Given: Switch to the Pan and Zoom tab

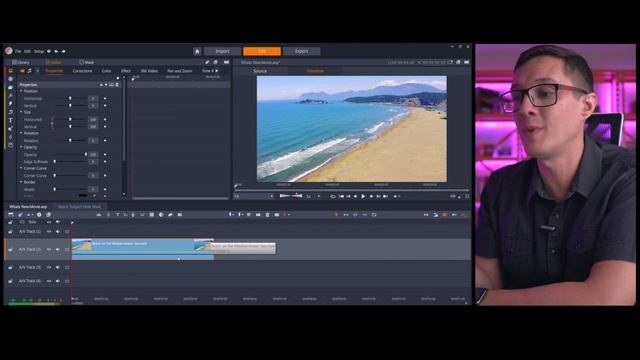Looking at the screenshot, I should 180,71.
